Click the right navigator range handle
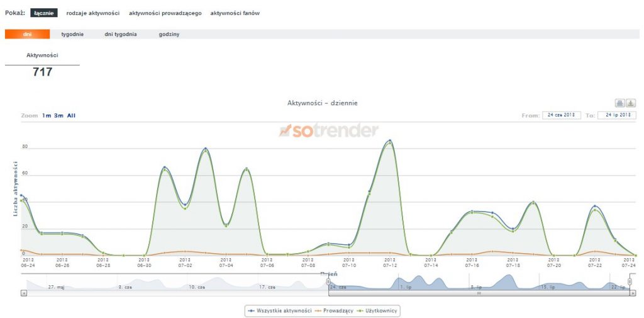Viewport: 644px width, 318px height. [x=630, y=283]
